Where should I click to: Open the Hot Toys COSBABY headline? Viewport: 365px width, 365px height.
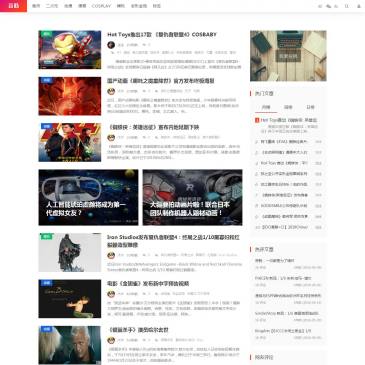point(162,34)
